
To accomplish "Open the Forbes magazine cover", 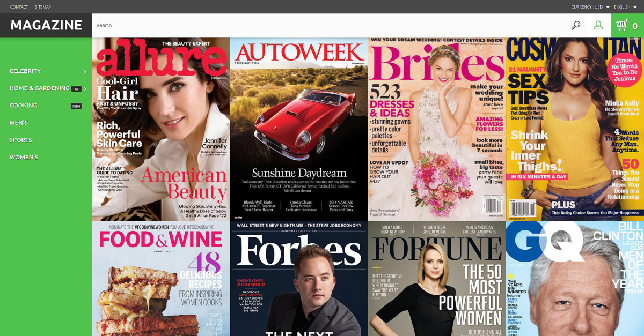I will pyautogui.click(x=299, y=279).
